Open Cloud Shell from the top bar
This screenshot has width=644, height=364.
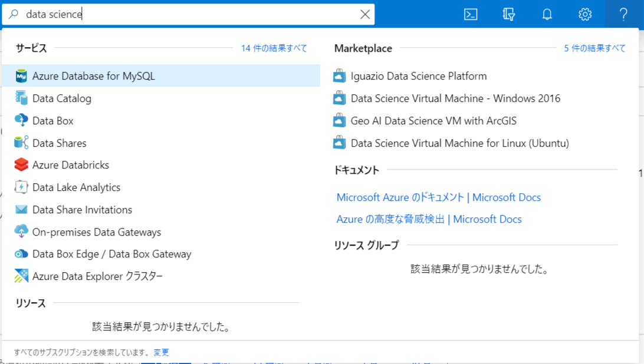point(471,15)
